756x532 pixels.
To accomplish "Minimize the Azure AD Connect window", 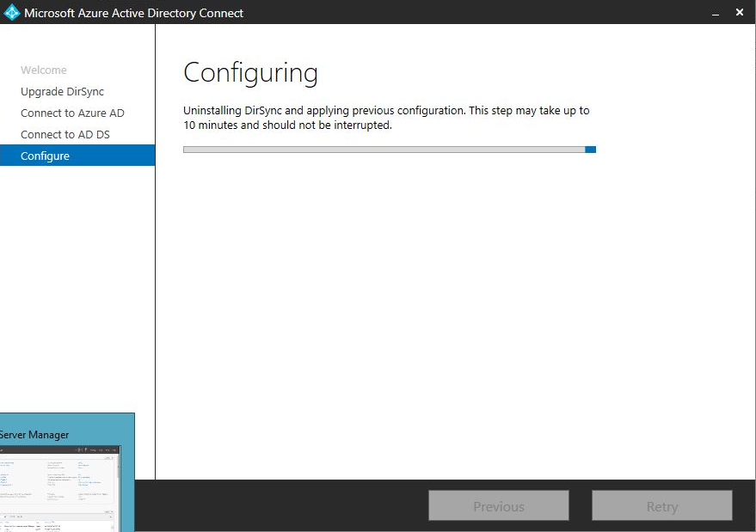I will [716, 13].
